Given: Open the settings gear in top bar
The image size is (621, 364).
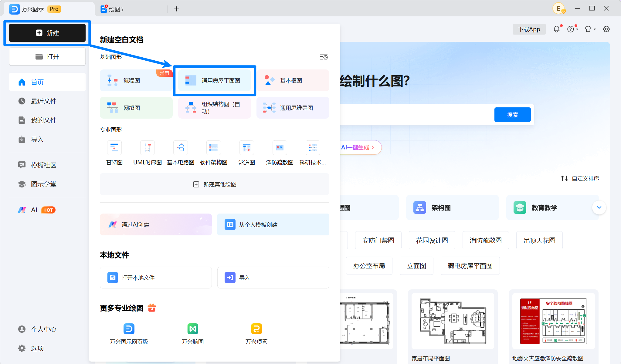Looking at the screenshot, I should pos(606,29).
